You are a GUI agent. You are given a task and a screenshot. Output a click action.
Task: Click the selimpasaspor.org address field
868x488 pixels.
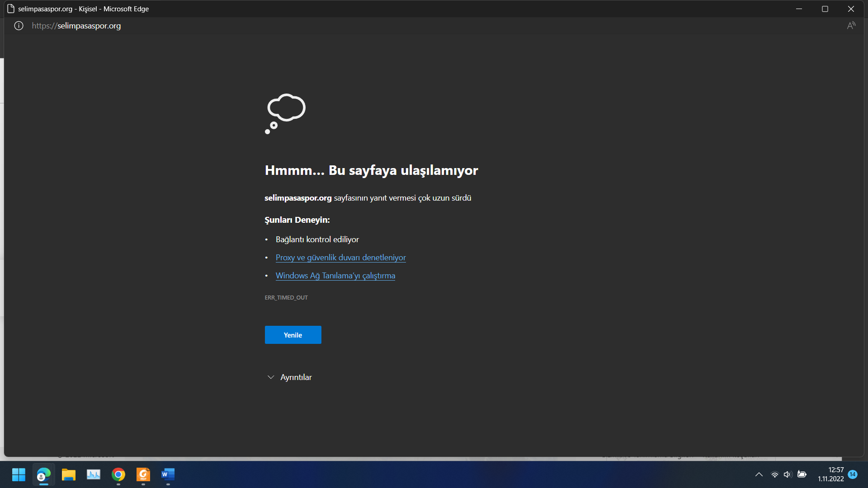pyautogui.click(x=76, y=26)
